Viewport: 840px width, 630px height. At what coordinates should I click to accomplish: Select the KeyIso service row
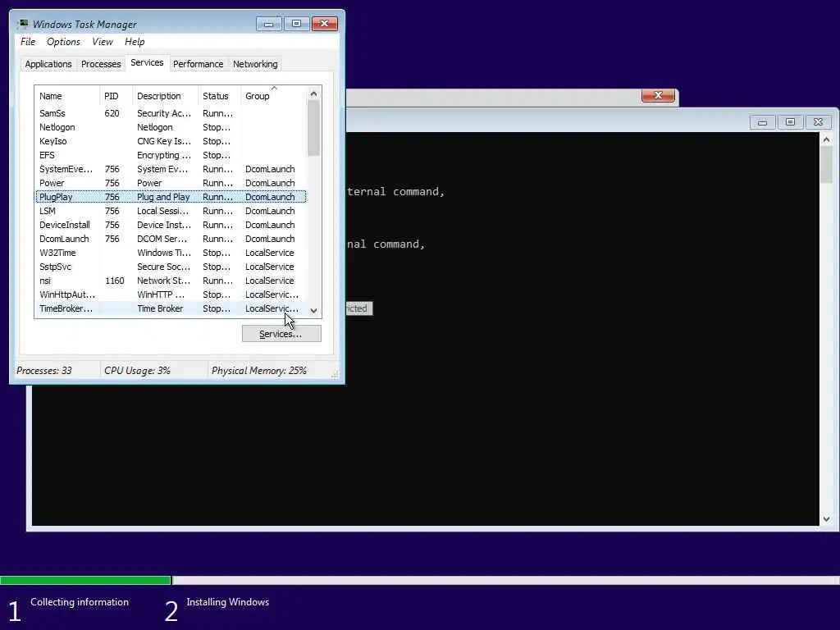coord(171,141)
